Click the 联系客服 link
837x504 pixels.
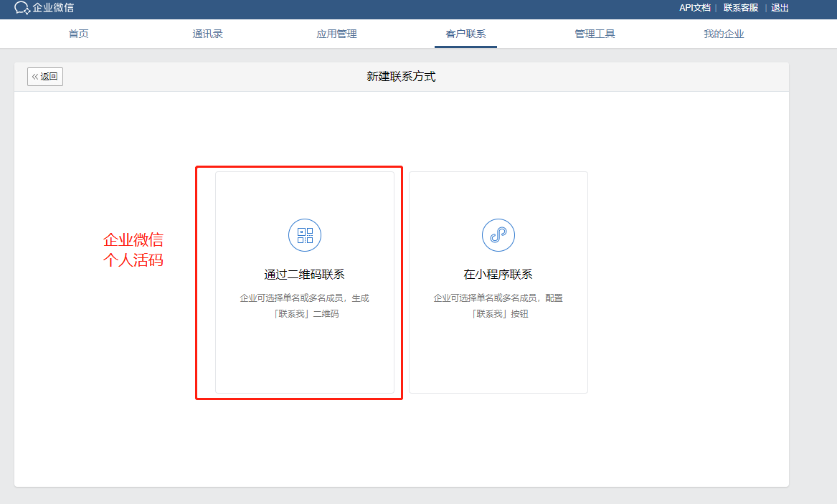741,7
